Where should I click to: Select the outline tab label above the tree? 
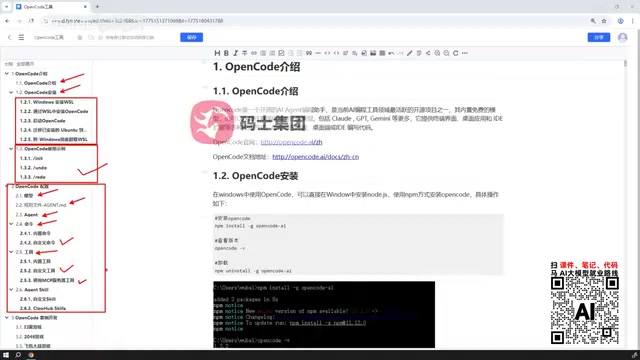click(x=8, y=64)
